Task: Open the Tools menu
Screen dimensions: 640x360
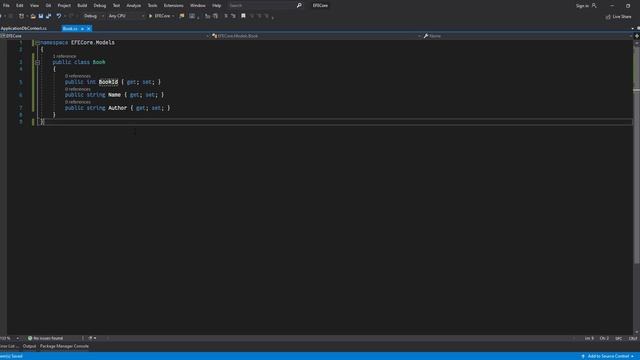Action: click(x=152, y=6)
